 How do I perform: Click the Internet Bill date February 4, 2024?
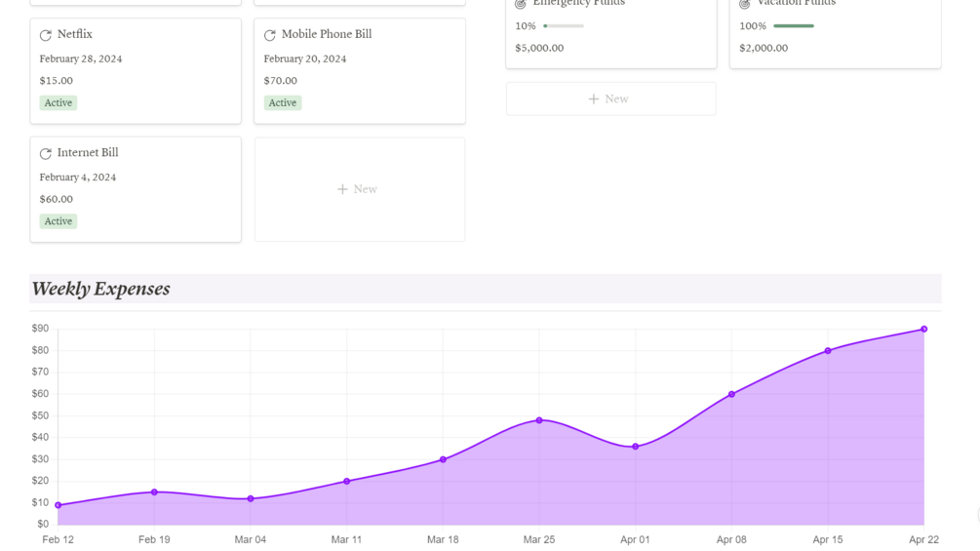tap(77, 177)
